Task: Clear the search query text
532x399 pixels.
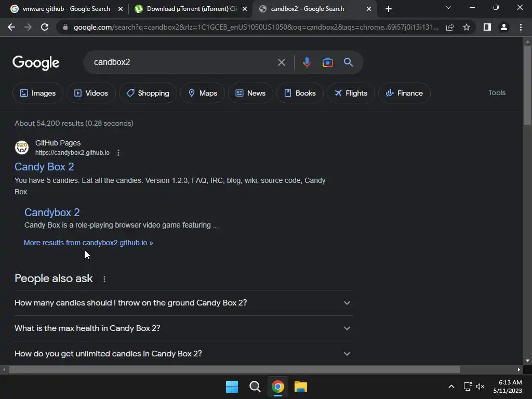Action: 281,62
